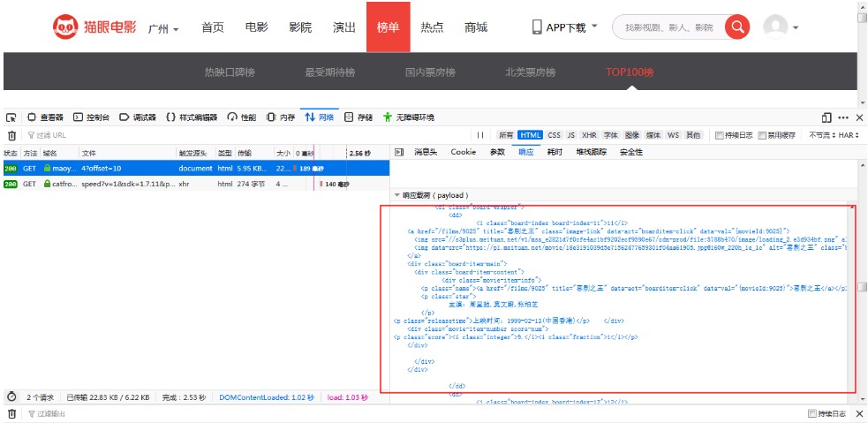Click the 样式编辑器 braces icon

[x=171, y=117]
